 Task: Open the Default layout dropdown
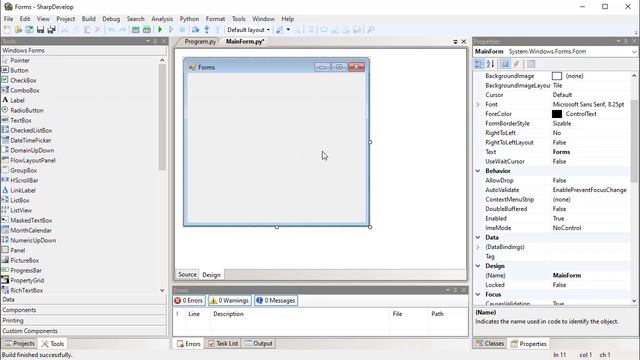pyautogui.click(x=248, y=30)
